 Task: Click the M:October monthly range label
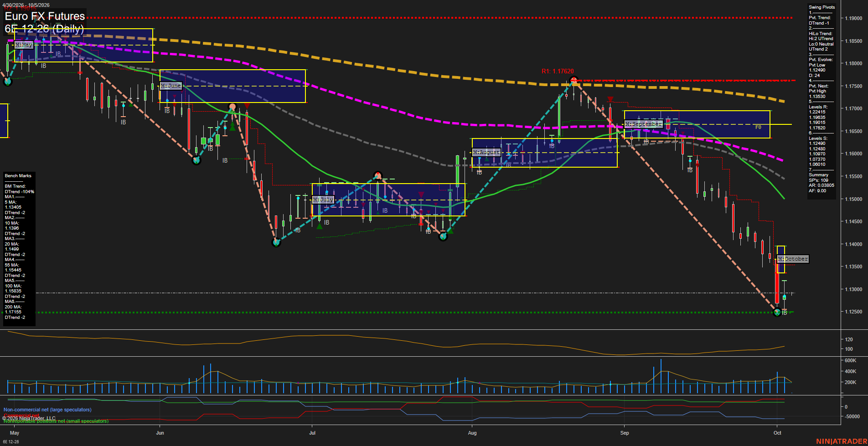click(793, 259)
